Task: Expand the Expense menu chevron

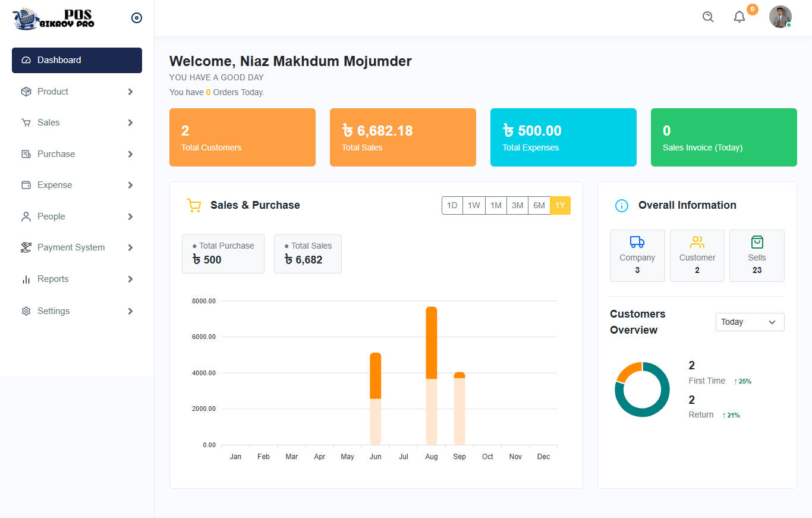Action: [x=130, y=185]
